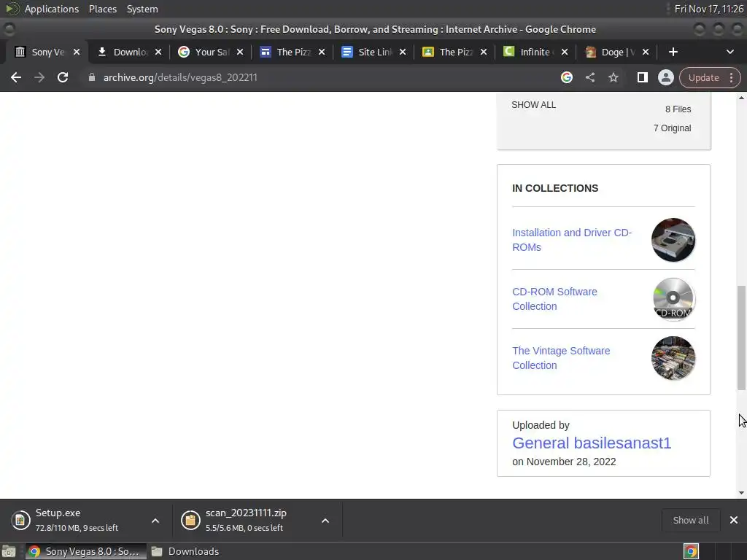Close the Downloads tab

coord(158,52)
